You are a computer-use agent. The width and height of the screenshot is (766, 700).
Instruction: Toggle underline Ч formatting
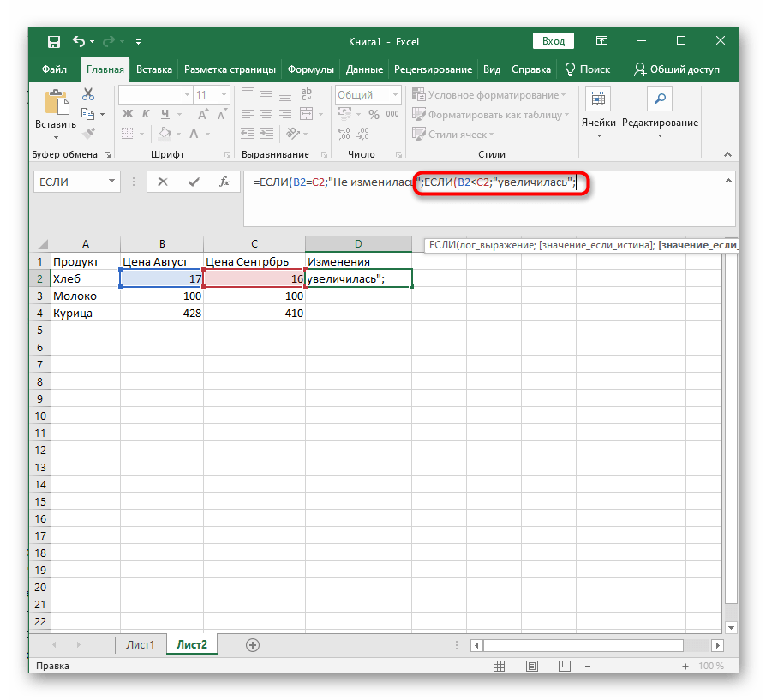(x=165, y=114)
